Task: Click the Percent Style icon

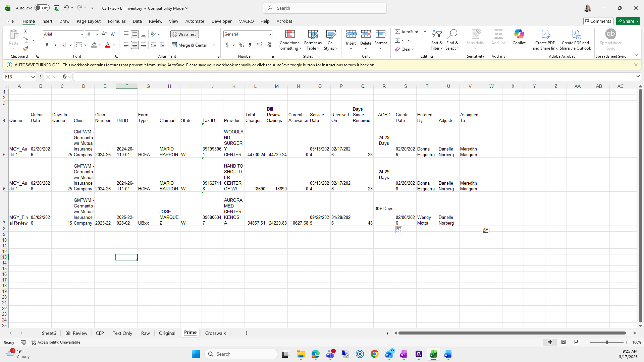Action: [x=241, y=45]
